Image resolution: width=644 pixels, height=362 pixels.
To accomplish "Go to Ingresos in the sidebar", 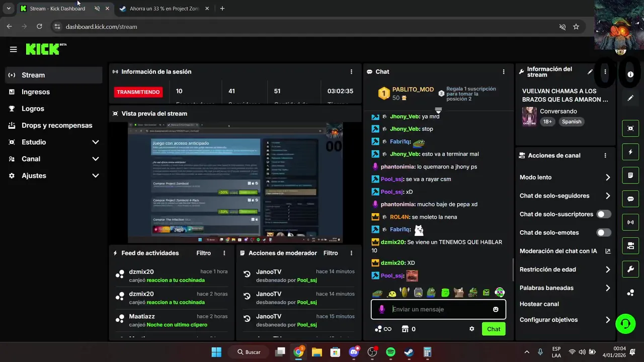I will click(x=53, y=92).
